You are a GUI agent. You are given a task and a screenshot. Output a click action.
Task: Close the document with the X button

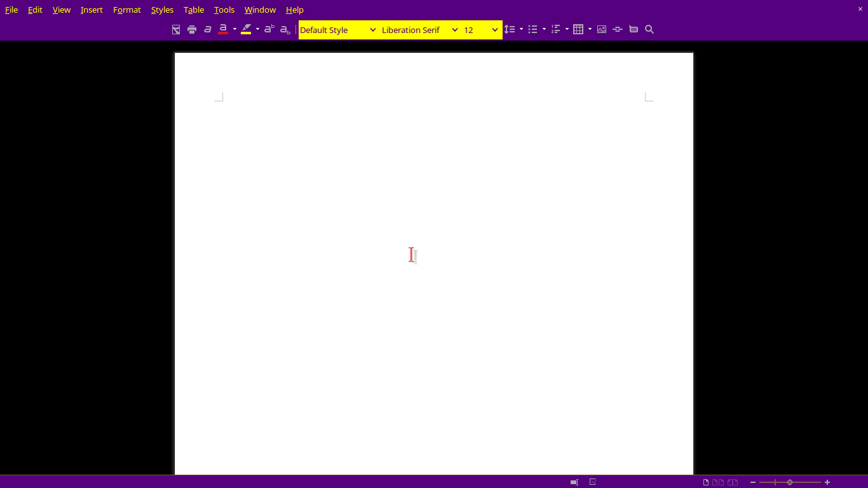point(860,9)
